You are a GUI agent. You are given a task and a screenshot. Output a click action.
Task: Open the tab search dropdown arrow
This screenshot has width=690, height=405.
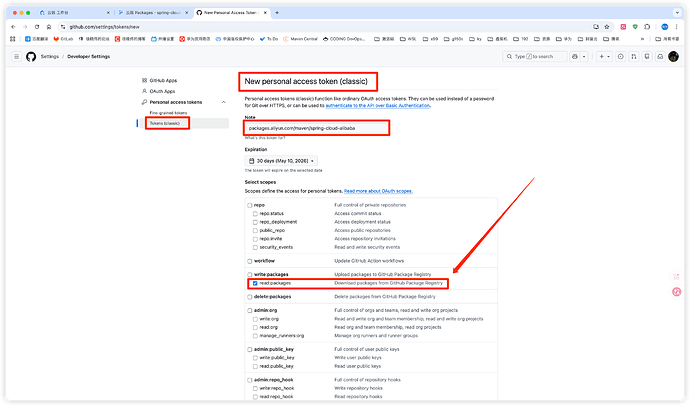click(x=677, y=12)
